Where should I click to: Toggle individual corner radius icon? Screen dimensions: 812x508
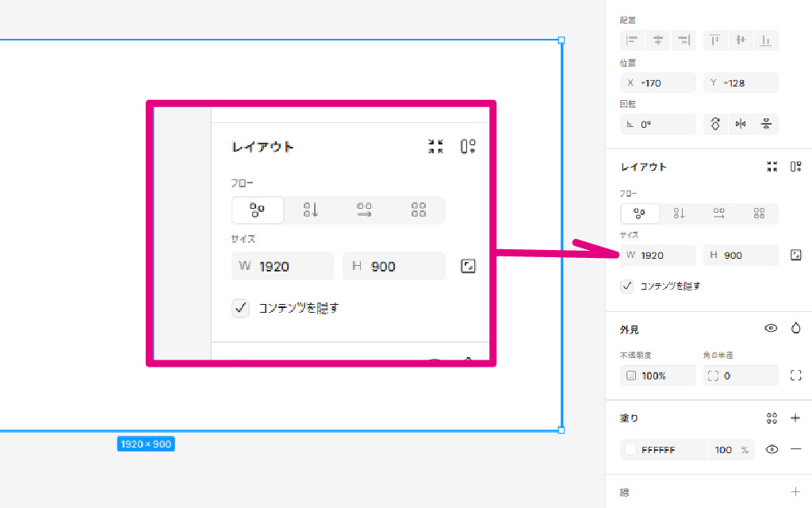tap(796, 375)
